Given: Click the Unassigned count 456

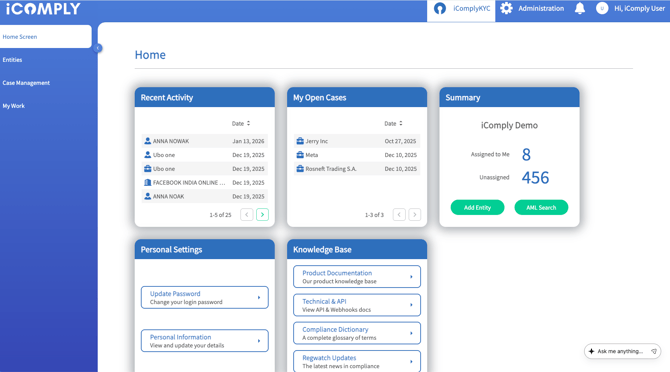Looking at the screenshot, I should [x=535, y=177].
